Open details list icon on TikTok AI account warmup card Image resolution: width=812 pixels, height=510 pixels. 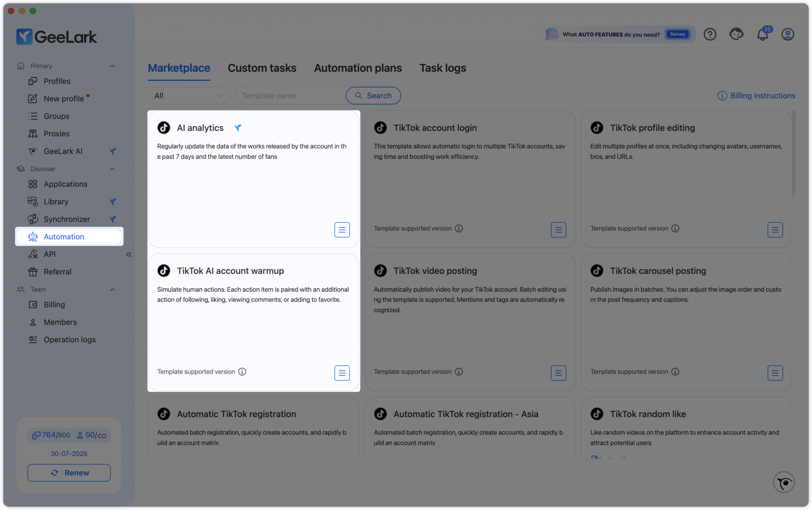click(342, 373)
